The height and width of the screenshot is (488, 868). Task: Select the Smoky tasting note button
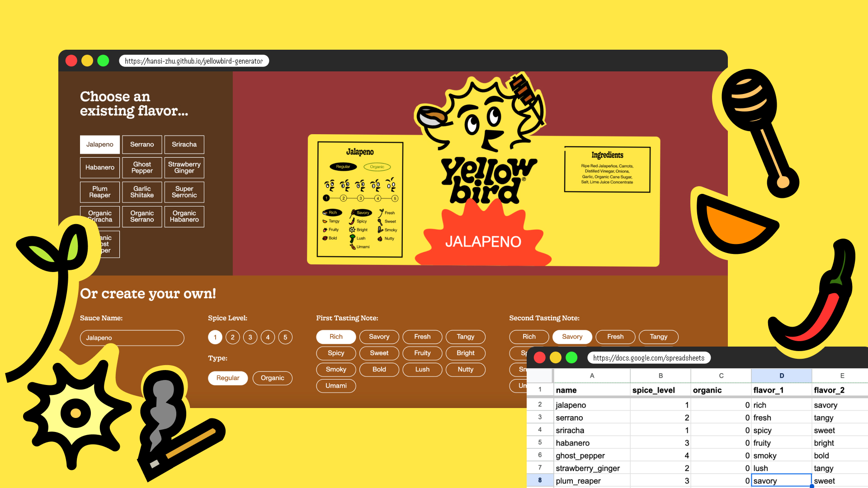(x=335, y=368)
